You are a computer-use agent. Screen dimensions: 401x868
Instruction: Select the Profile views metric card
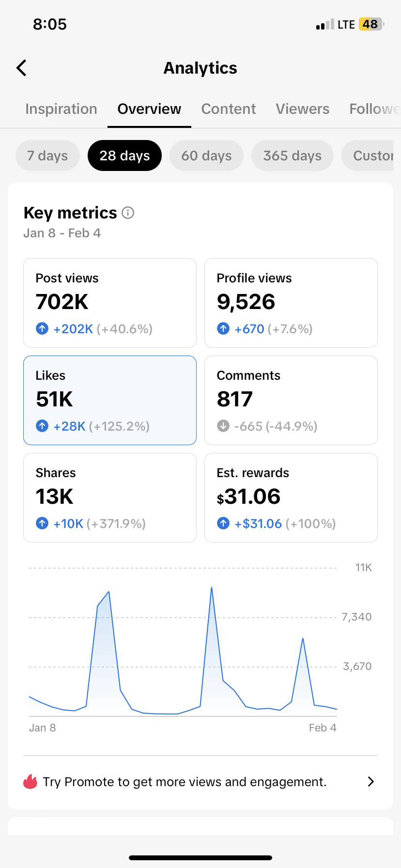tap(291, 303)
